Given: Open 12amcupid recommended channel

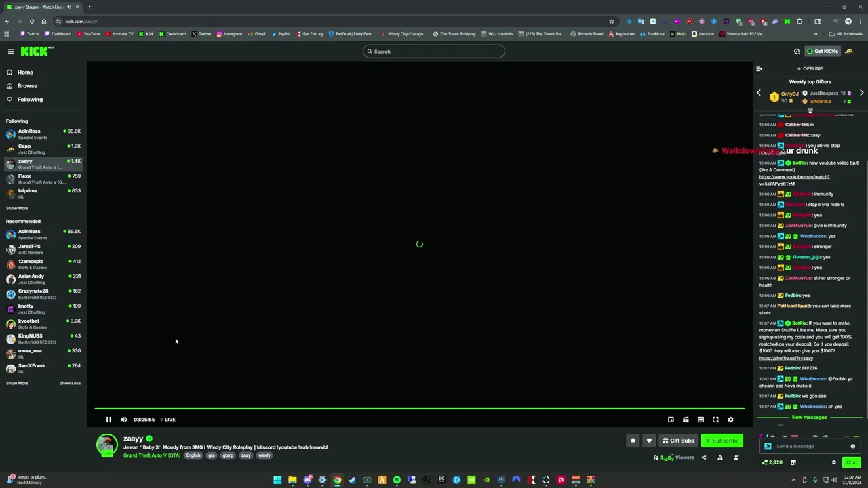Looking at the screenshot, I should [x=43, y=264].
